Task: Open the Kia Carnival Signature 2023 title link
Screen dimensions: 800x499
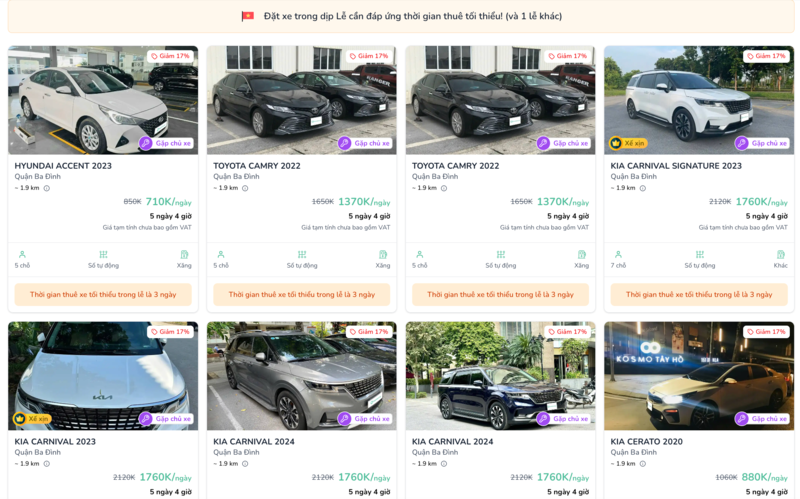Action: pos(676,166)
